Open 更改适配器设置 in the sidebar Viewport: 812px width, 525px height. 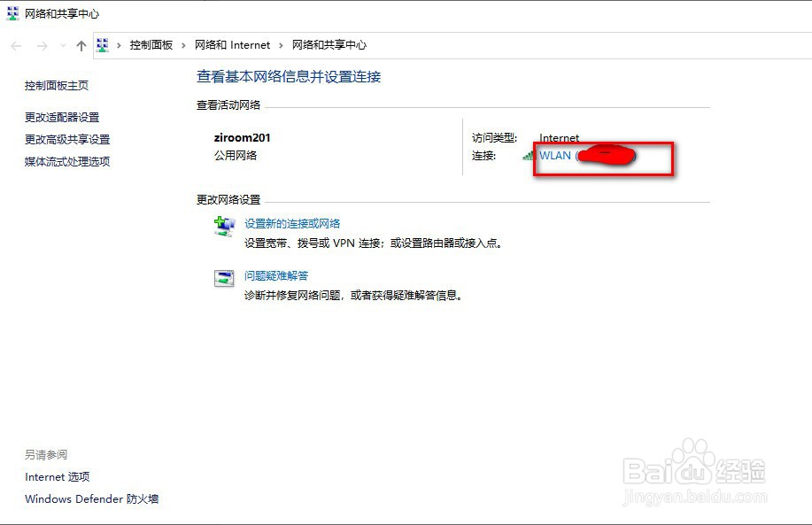click(62, 117)
